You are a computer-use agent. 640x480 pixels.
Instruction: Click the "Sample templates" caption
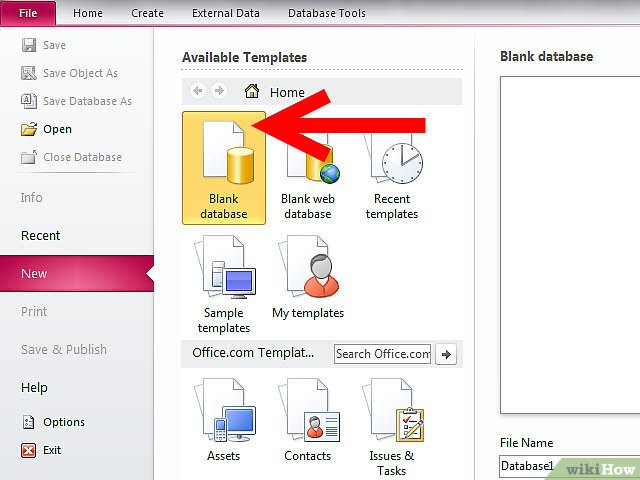(224, 320)
